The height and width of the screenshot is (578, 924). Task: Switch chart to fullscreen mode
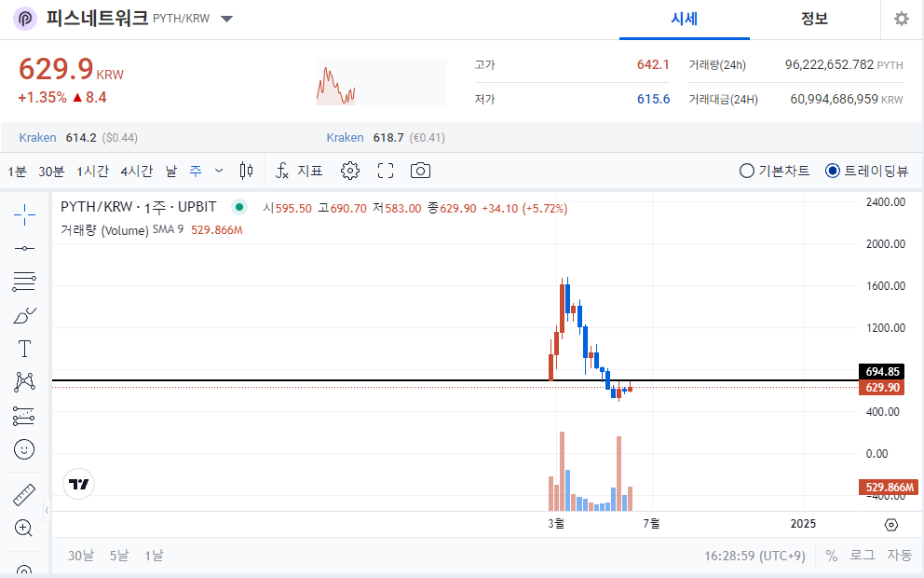[x=386, y=171]
